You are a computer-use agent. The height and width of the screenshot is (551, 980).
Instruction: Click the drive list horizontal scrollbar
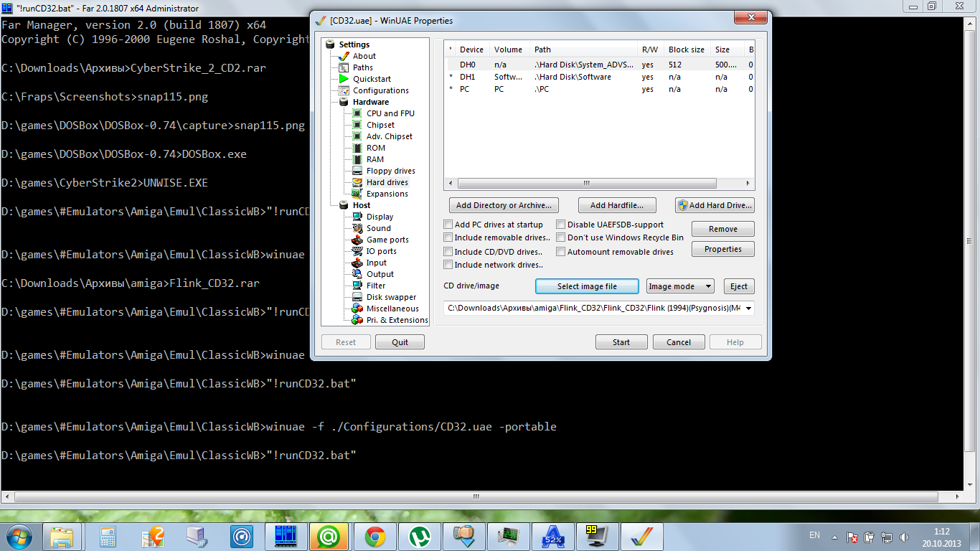coord(587,183)
